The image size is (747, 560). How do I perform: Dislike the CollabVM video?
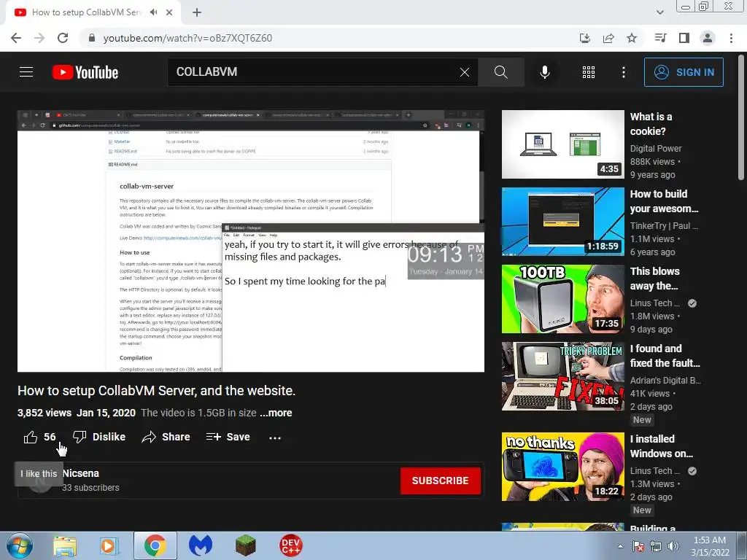[x=99, y=437]
